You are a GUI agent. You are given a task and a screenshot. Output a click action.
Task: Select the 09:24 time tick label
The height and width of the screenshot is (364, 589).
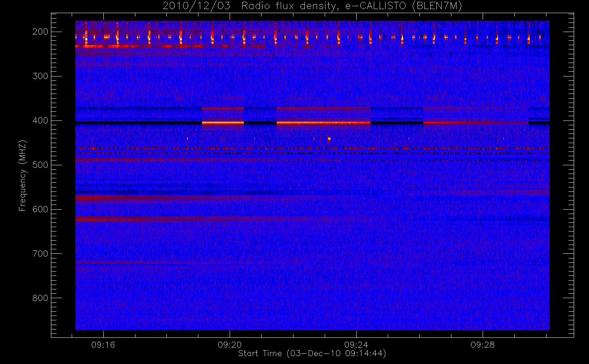coord(356,345)
